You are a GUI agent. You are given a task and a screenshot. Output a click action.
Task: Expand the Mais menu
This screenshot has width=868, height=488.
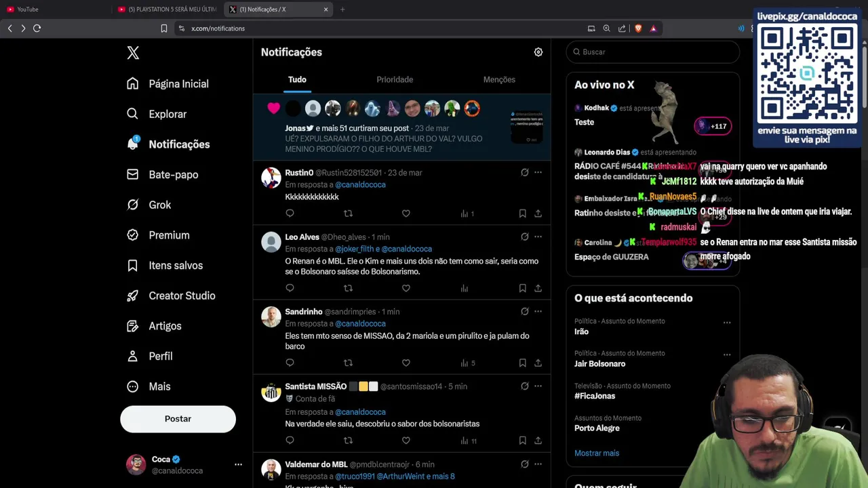149,386
